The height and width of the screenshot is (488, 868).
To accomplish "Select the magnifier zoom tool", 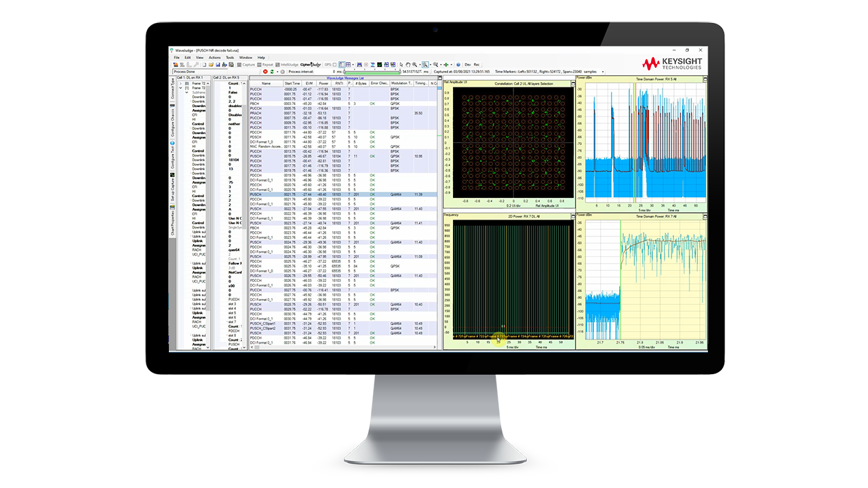I will [x=414, y=65].
